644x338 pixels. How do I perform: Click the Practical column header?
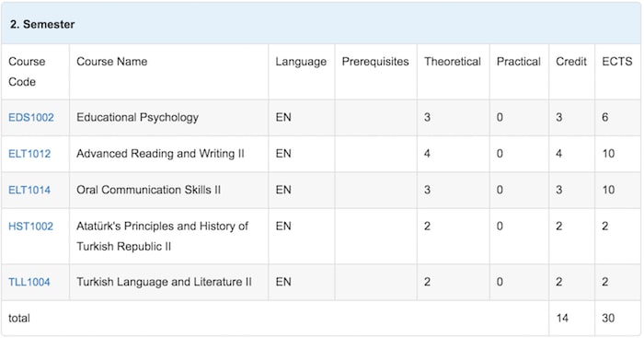coord(519,62)
